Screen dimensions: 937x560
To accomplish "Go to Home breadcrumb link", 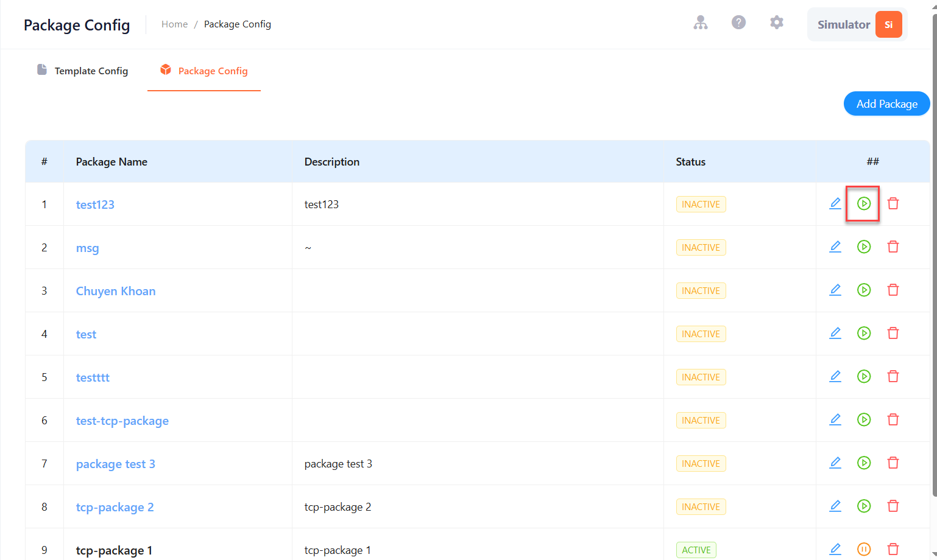I will [x=174, y=24].
